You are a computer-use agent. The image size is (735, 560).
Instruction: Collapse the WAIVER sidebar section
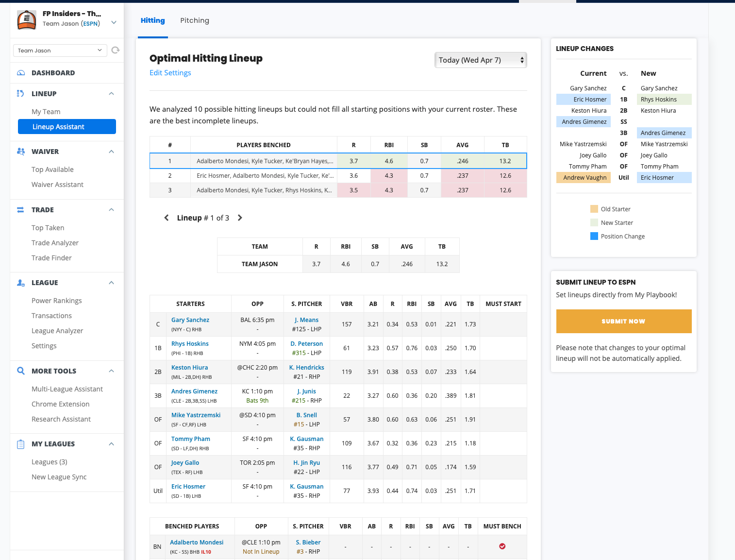coord(111,152)
